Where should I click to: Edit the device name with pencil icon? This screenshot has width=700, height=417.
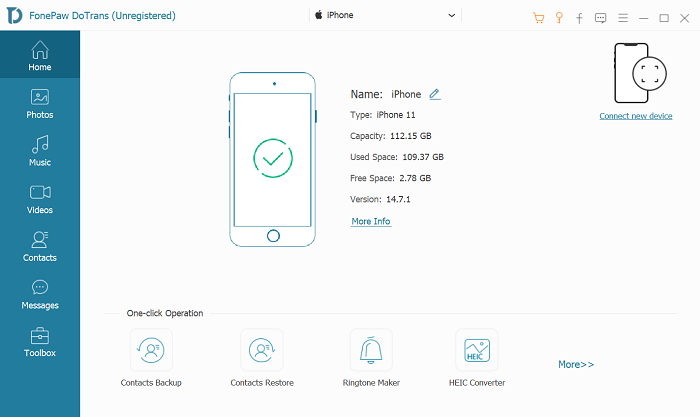click(x=435, y=94)
